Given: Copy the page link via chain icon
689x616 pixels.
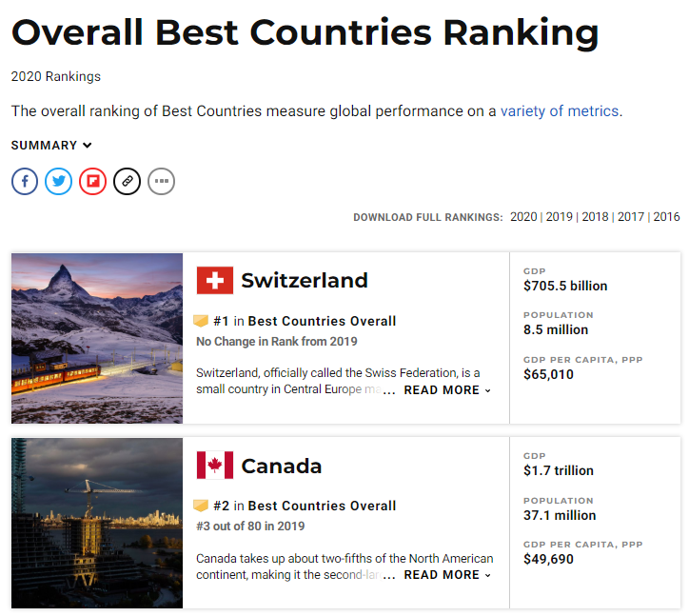Looking at the screenshot, I should [127, 181].
